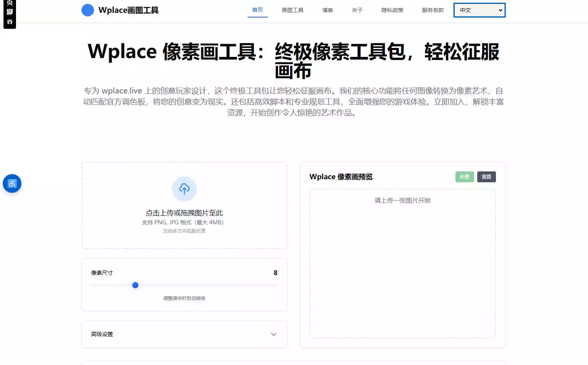This screenshot has height=365, width=588.
Task: Click the 高级设置 label
Action: pyautogui.click(x=102, y=334)
